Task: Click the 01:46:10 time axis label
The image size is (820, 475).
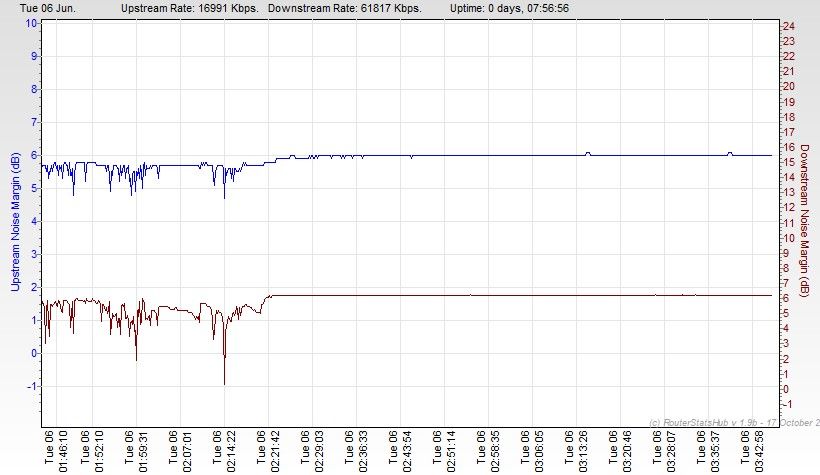Action: [56, 452]
